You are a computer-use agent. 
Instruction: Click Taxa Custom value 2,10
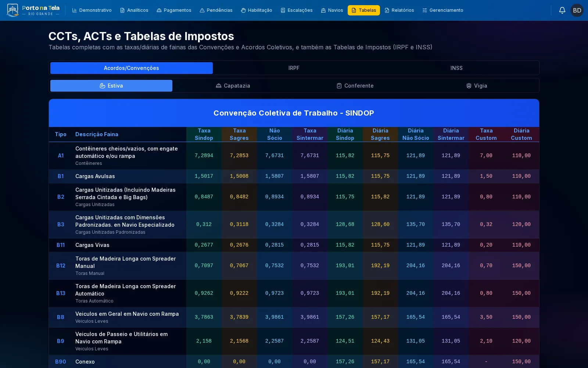[486, 341]
